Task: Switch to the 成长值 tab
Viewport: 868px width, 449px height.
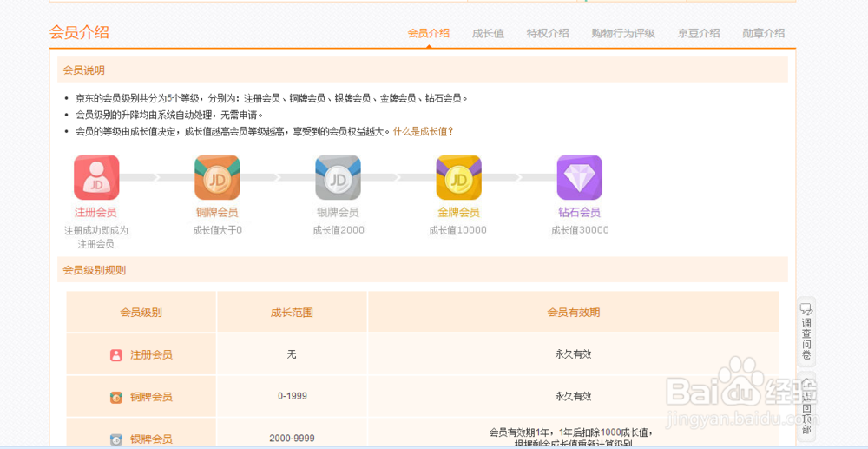Action: pyautogui.click(x=488, y=33)
